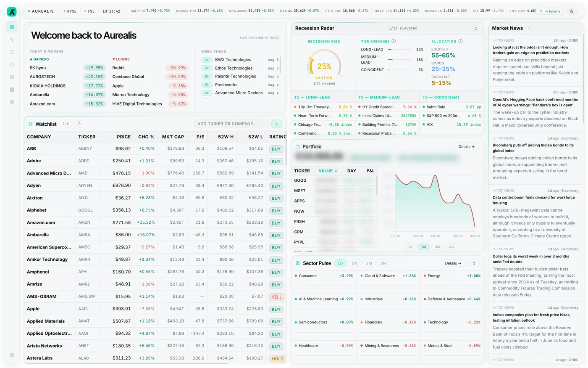The height and width of the screenshot is (368, 588).
Task: Click the recession risk 25% gauge
Action: 324,64
